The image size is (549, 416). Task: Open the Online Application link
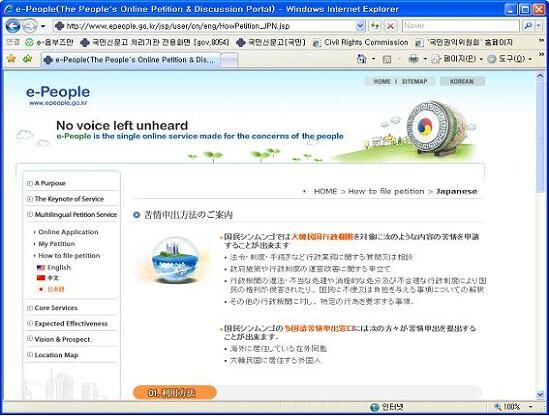coord(68,232)
